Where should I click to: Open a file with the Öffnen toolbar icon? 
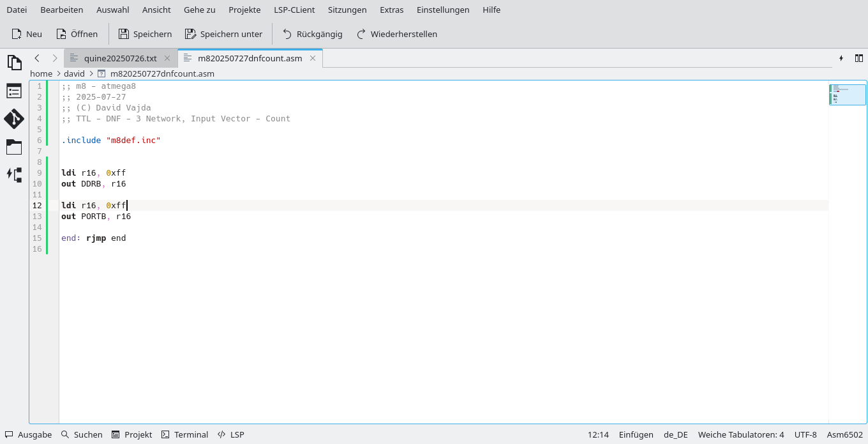tap(77, 34)
